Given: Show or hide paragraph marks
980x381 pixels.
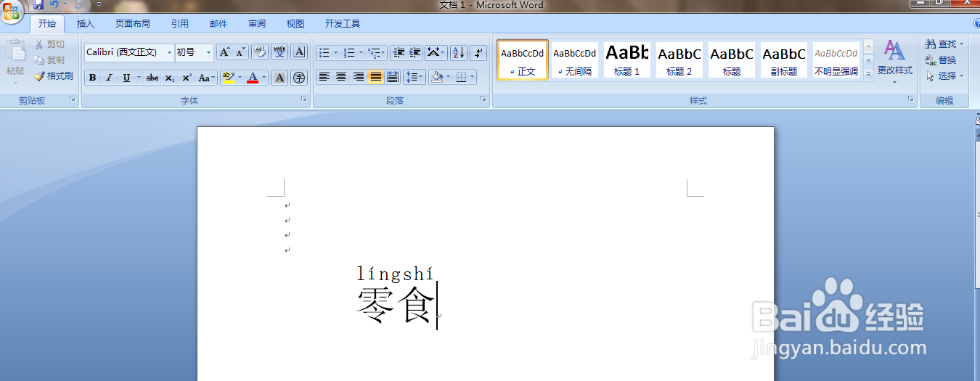Looking at the screenshot, I should [x=478, y=52].
